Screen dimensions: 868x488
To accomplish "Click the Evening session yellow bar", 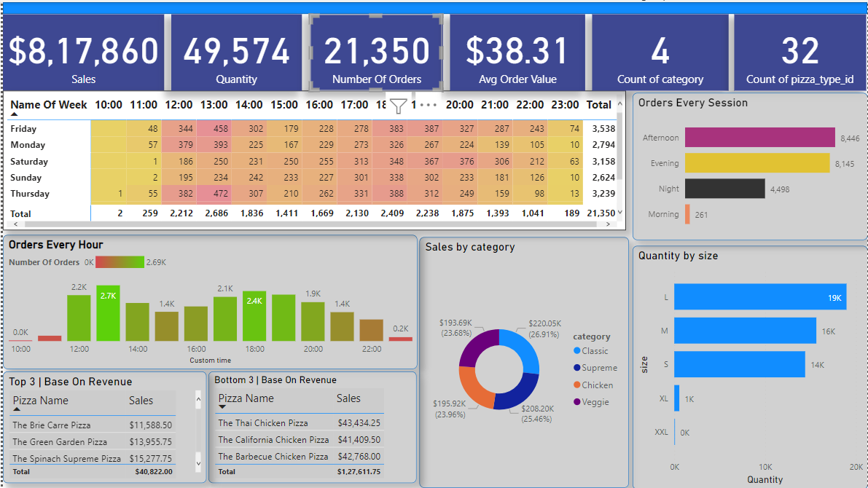I will tap(756, 163).
